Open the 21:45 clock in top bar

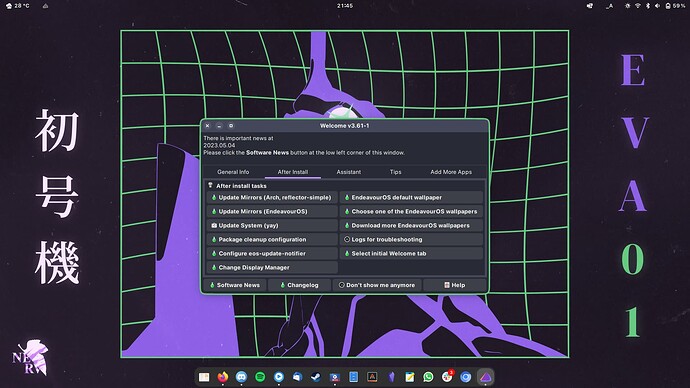(x=345, y=6)
